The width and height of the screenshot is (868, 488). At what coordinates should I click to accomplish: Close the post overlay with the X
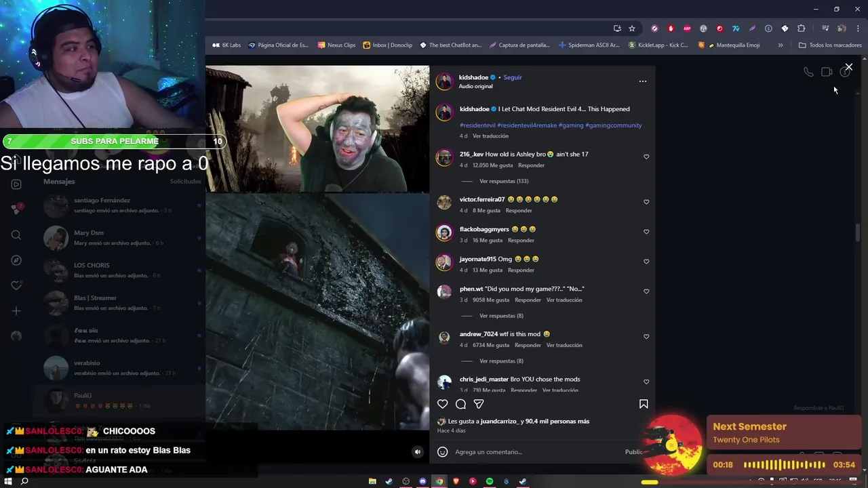tap(848, 67)
